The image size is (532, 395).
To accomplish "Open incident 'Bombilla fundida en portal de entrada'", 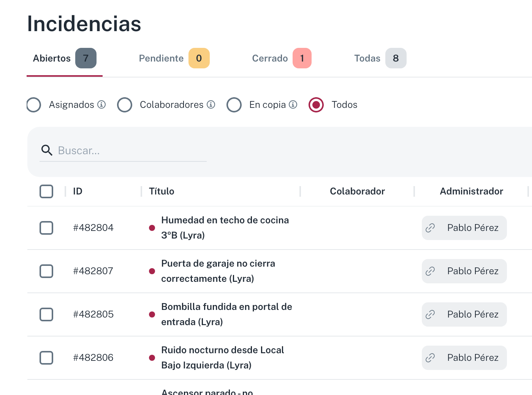I will [226, 314].
